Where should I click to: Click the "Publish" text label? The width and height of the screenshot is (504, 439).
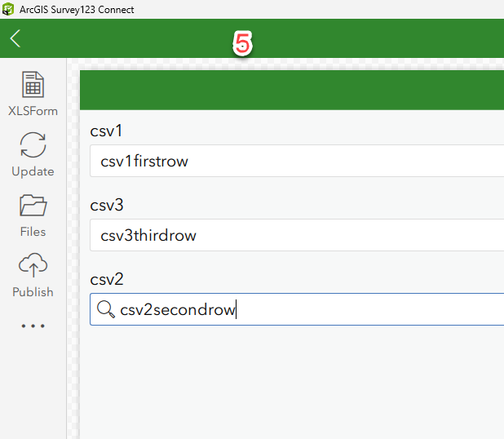point(33,292)
